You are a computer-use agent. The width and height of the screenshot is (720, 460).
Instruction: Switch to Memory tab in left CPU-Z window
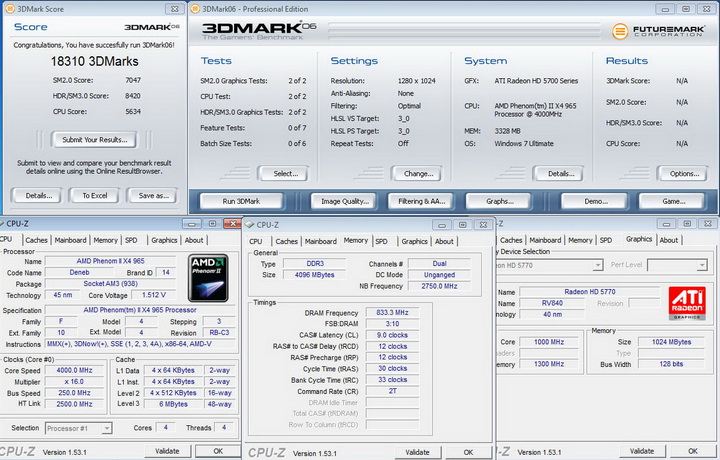tap(106, 240)
